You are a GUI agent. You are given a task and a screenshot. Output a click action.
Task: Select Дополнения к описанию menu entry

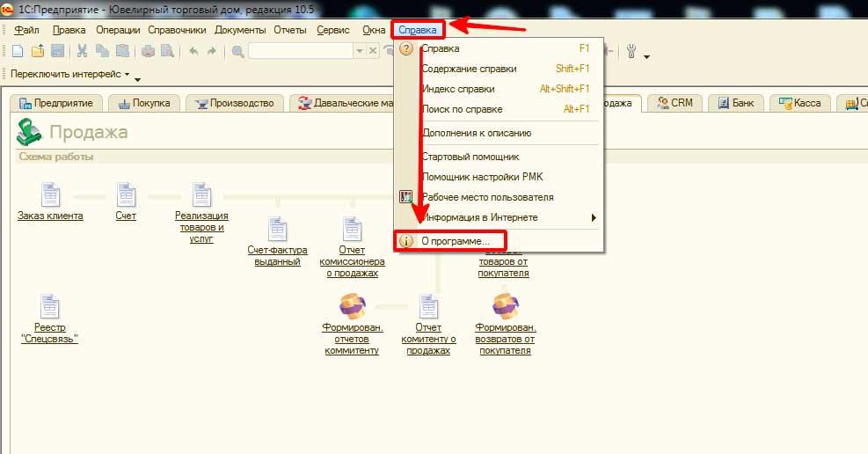tap(499, 133)
